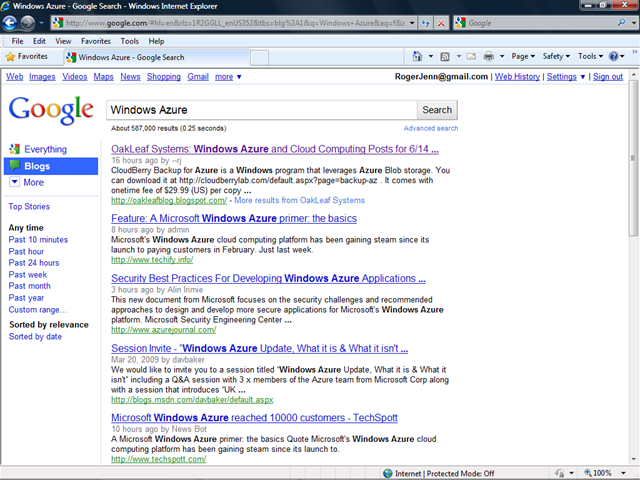Open the Favorites menu
Image resolution: width=640 pixels, height=480 pixels.
[96, 41]
